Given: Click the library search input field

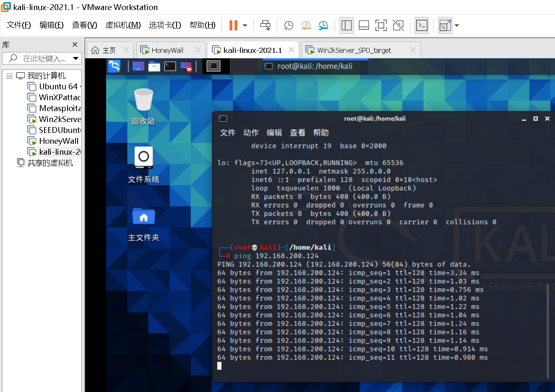Looking at the screenshot, I should coord(42,58).
